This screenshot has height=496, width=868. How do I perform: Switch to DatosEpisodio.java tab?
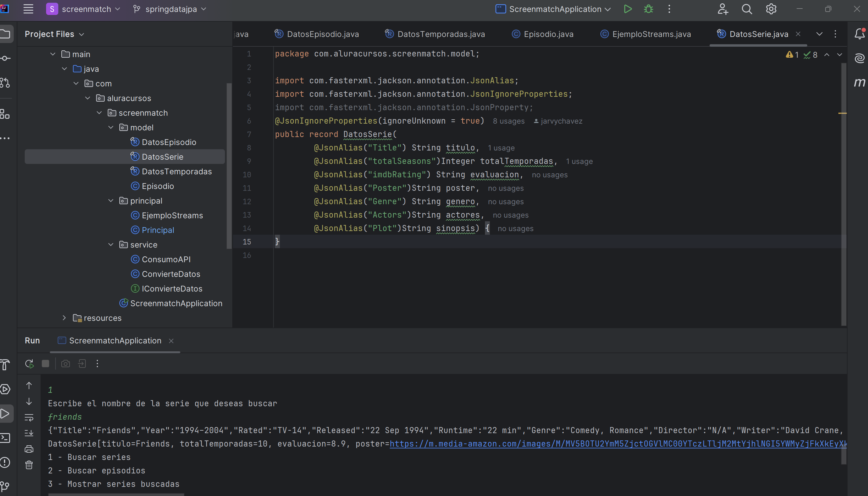point(317,34)
